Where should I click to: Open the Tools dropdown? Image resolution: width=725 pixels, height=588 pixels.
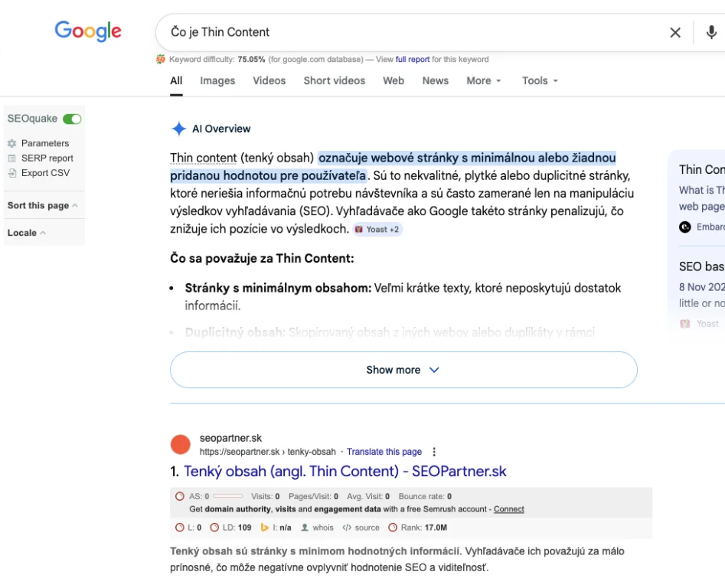(x=540, y=80)
